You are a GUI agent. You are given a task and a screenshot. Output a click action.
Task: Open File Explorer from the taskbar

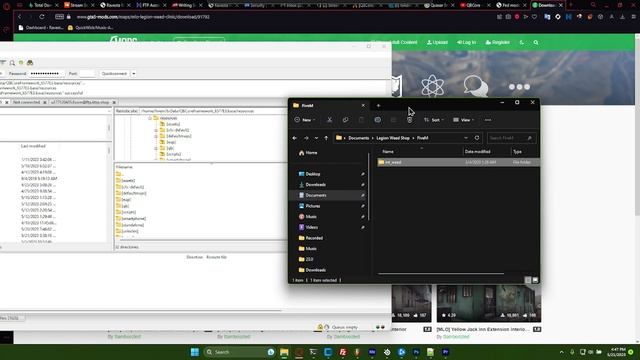[284, 352]
